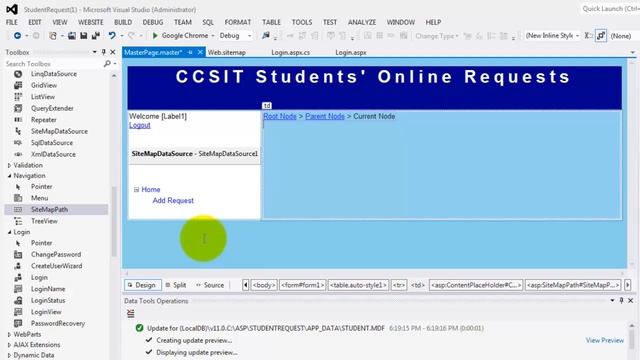Select the <body> tag in the breadcrumb bar
This screenshot has height=360, width=640.
264,285
